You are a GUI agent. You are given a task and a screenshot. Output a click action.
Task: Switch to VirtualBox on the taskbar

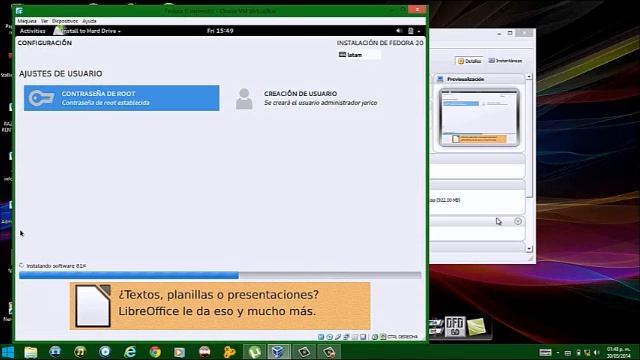[278, 352]
